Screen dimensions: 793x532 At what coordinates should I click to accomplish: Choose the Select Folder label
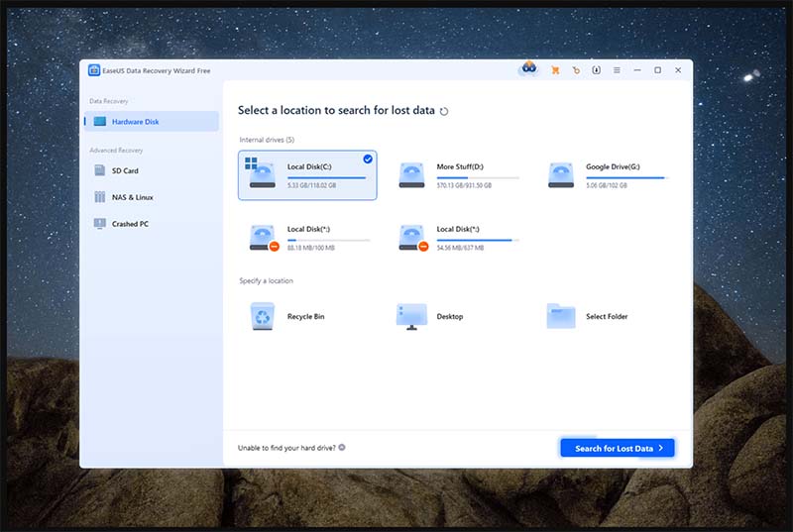click(x=607, y=316)
